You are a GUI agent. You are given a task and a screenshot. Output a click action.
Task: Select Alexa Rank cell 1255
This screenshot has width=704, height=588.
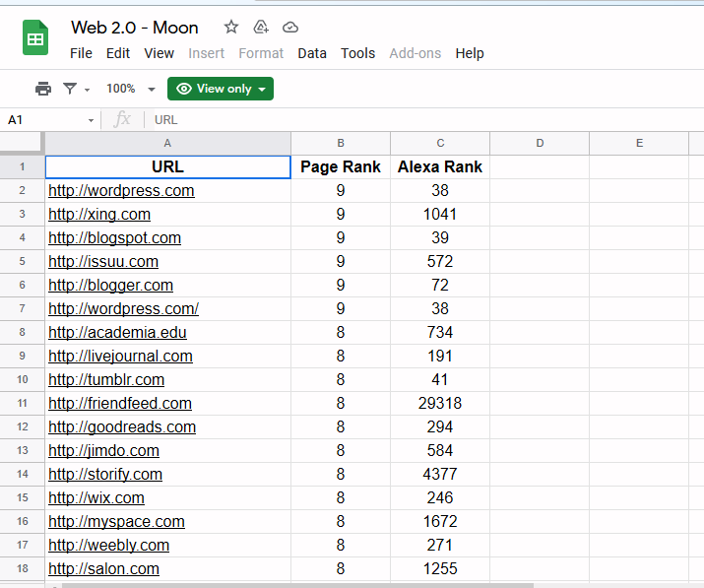tap(440, 568)
